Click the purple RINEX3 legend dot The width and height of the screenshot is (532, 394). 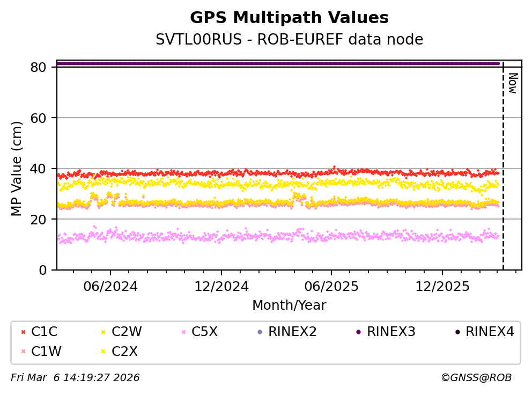pyautogui.click(x=358, y=332)
